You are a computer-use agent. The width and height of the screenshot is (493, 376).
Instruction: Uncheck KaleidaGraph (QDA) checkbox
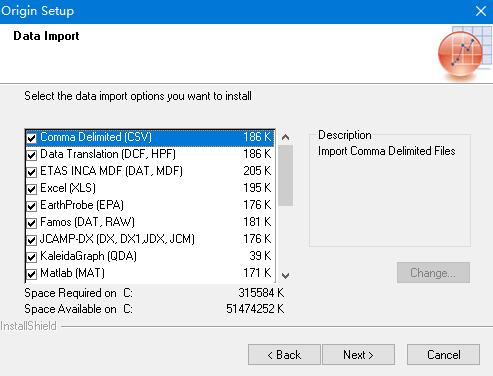31,257
